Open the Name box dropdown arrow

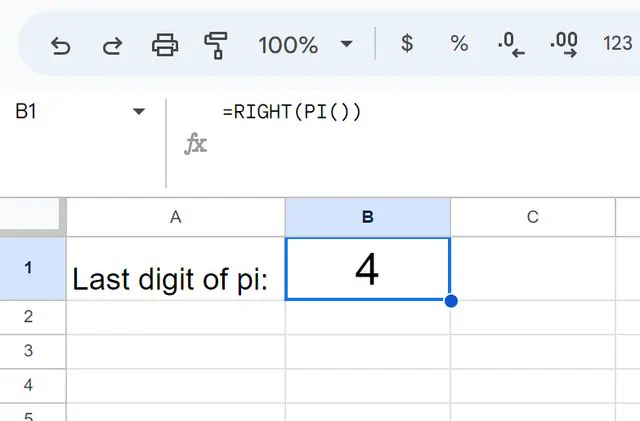[x=139, y=111]
